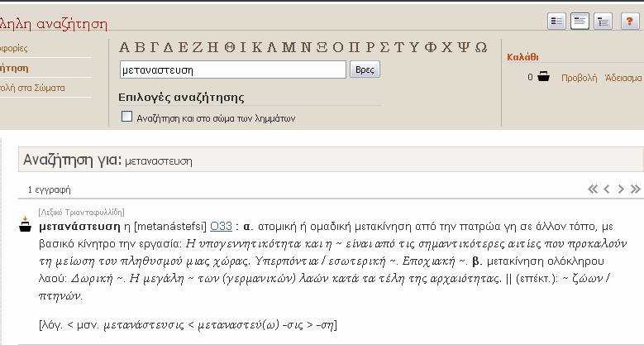Open the Σώματα sidebar menu item

(32, 88)
